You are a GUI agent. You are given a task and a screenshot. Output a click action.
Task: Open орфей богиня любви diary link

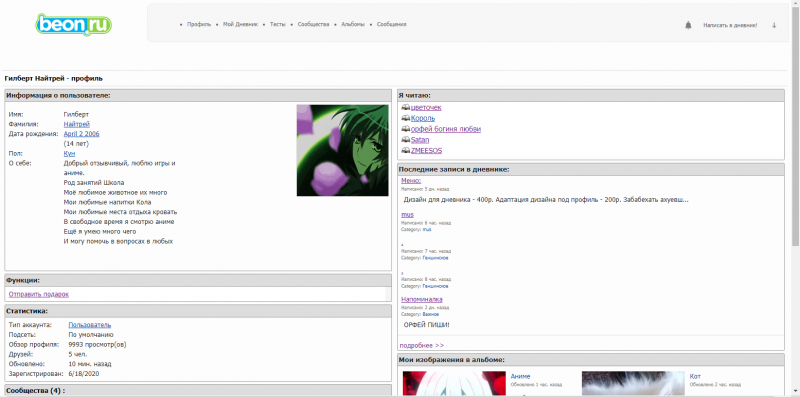click(446, 129)
